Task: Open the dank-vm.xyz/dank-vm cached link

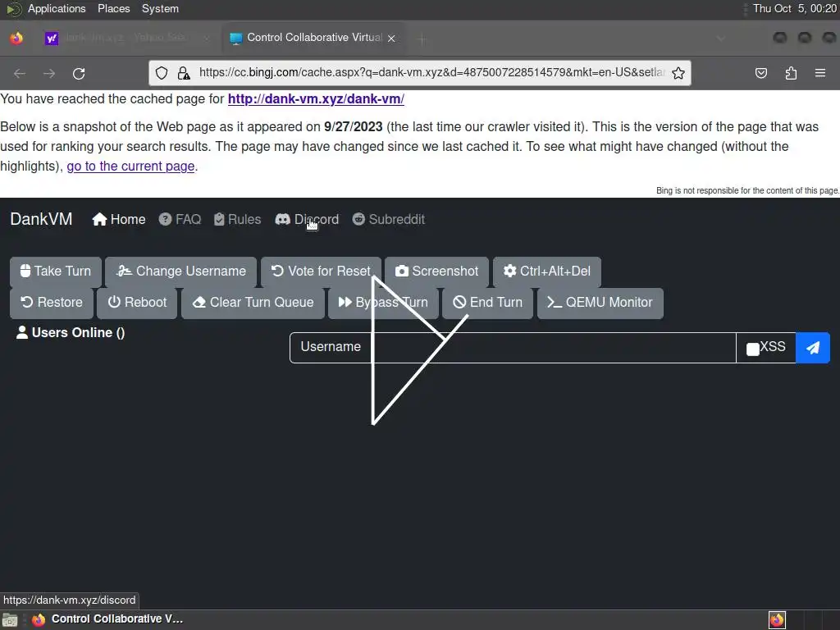Action: pyautogui.click(x=316, y=99)
